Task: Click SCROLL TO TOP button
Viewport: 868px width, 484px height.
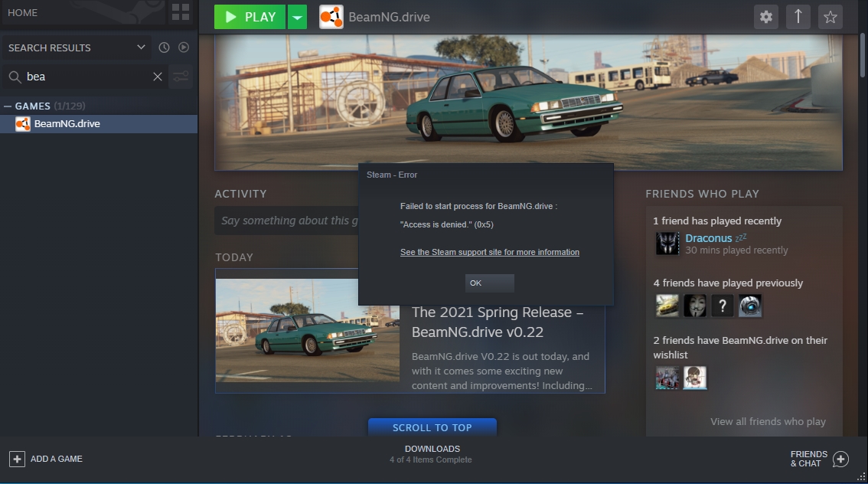Action: point(432,427)
